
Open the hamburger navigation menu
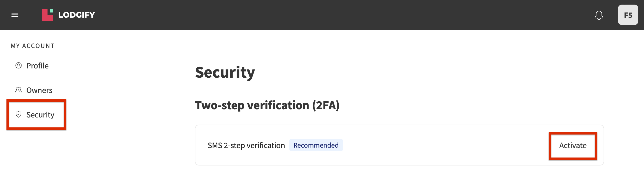pos(15,15)
